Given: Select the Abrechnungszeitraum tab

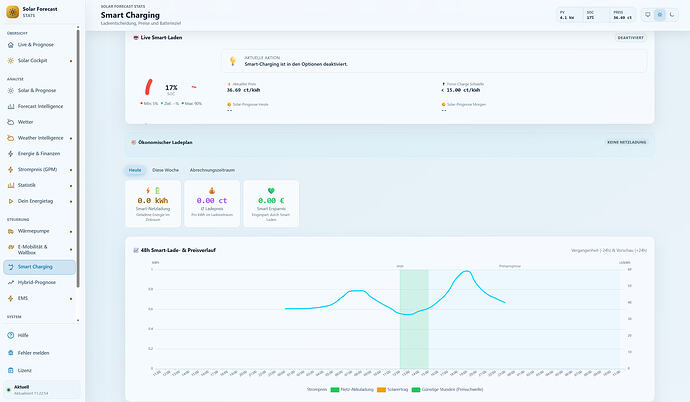Looking at the screenshot, I should (212, 170).
